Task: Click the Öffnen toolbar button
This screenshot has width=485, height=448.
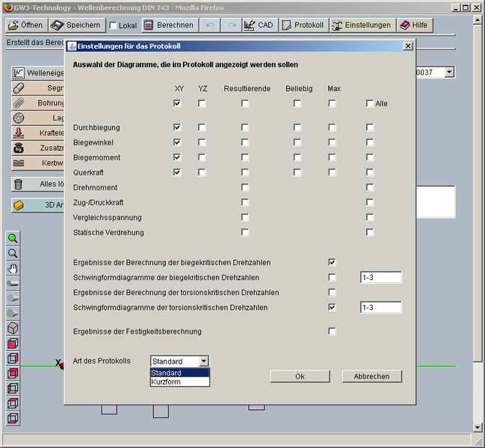Action: pyautogui.click(x=25, y=25)
